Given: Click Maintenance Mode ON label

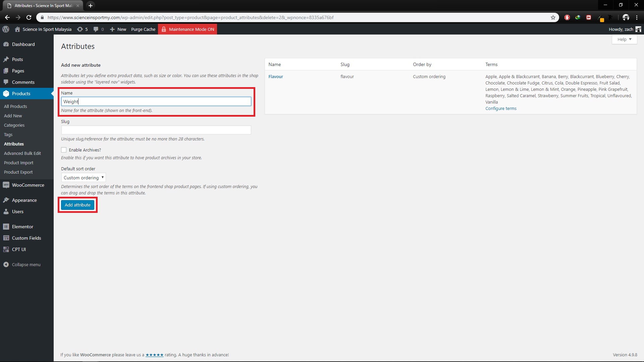Looking at the screenshot, I should tap(192, 29).
